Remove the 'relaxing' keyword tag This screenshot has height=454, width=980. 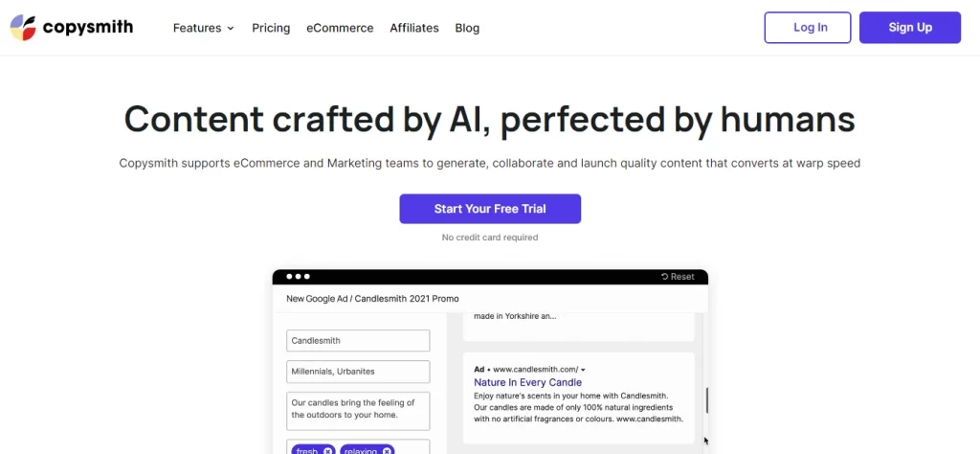[387, 451]
